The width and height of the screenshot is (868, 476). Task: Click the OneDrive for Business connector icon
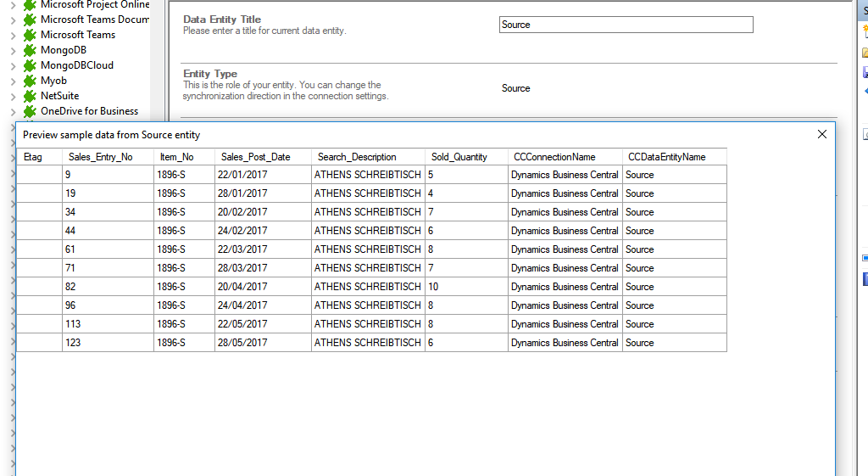tap(30, 111)
